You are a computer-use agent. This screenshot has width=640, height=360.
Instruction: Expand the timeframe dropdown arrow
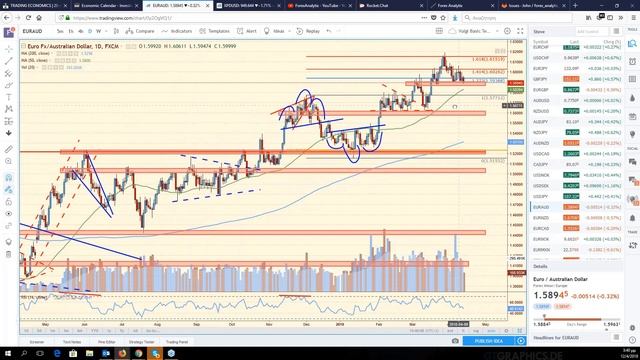(106, 31)
